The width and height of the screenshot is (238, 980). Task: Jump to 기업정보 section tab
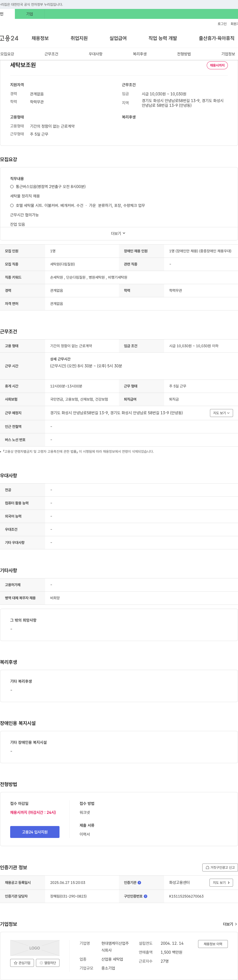[228, 54]
